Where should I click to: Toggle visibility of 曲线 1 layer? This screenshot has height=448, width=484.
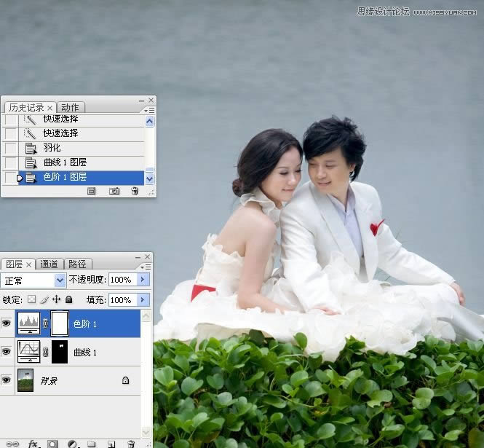tap(7, 352)
